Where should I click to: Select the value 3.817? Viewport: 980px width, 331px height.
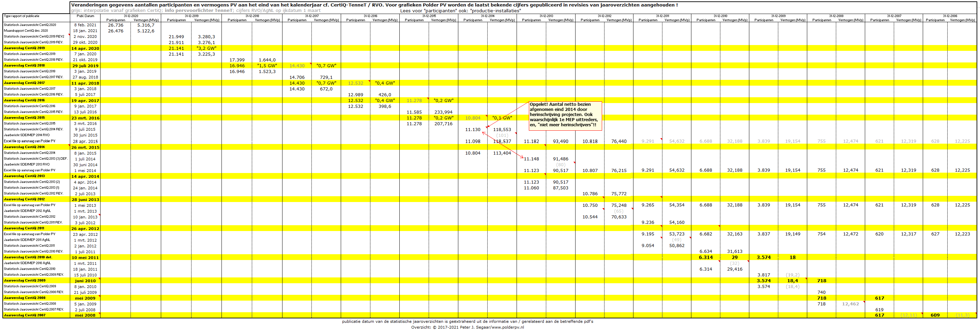pos(764,275)
